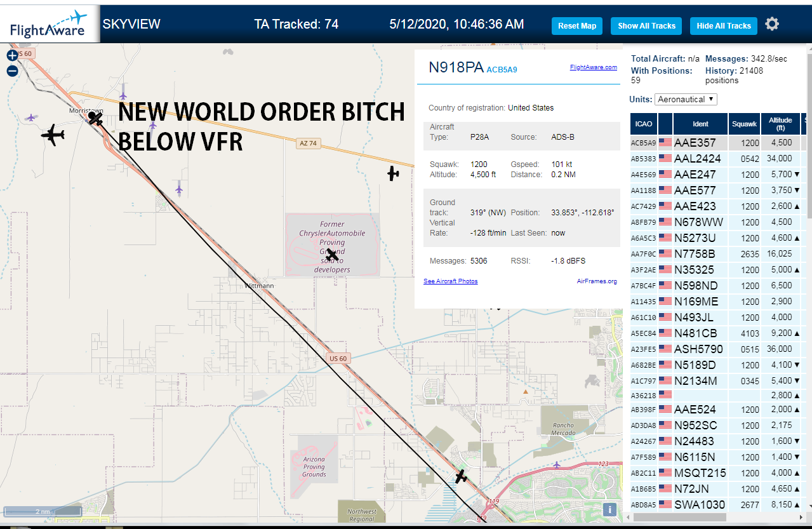This screenshot has width=812, height=529.
Task: Open See Aircraft Photos link
Action: (x=451, y=281)
